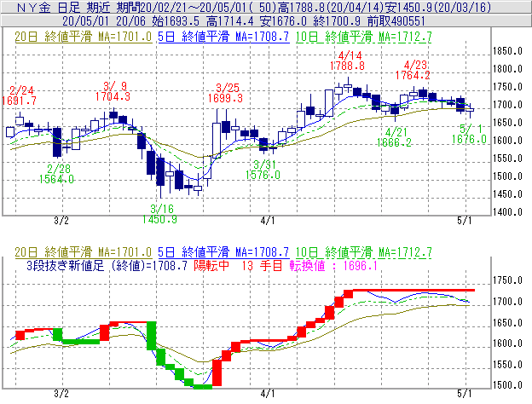Click the 1400.0 price axis label

pos(507,212)
